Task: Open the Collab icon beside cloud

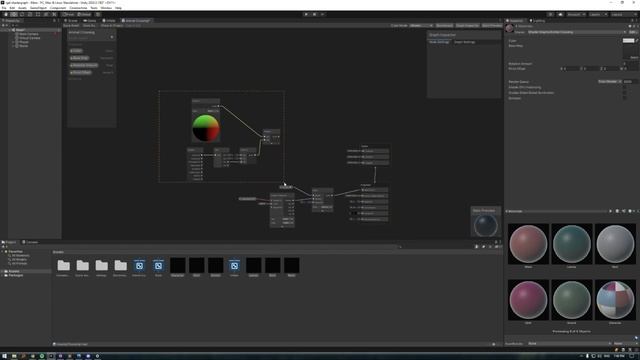Action: [x=550, y=14]
